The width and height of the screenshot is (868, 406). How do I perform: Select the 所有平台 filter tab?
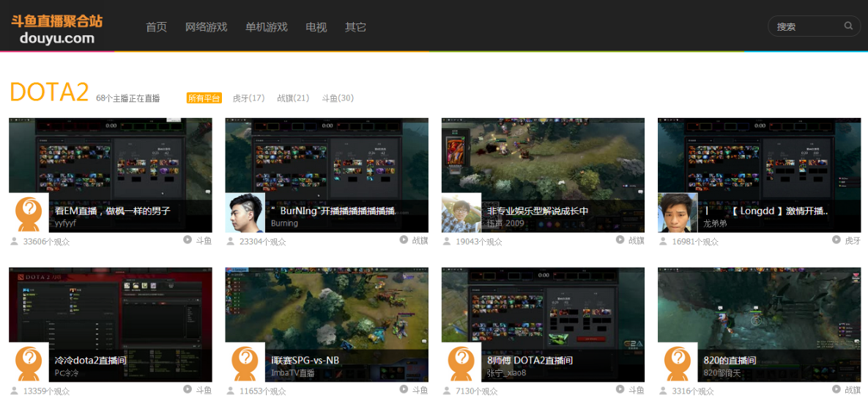point(204,98)
